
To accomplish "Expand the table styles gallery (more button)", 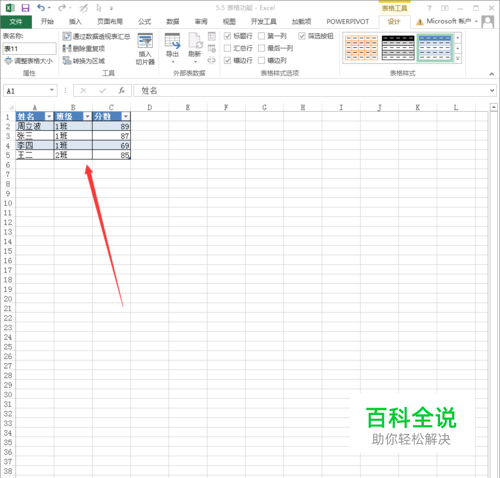I will click(458, 59).
